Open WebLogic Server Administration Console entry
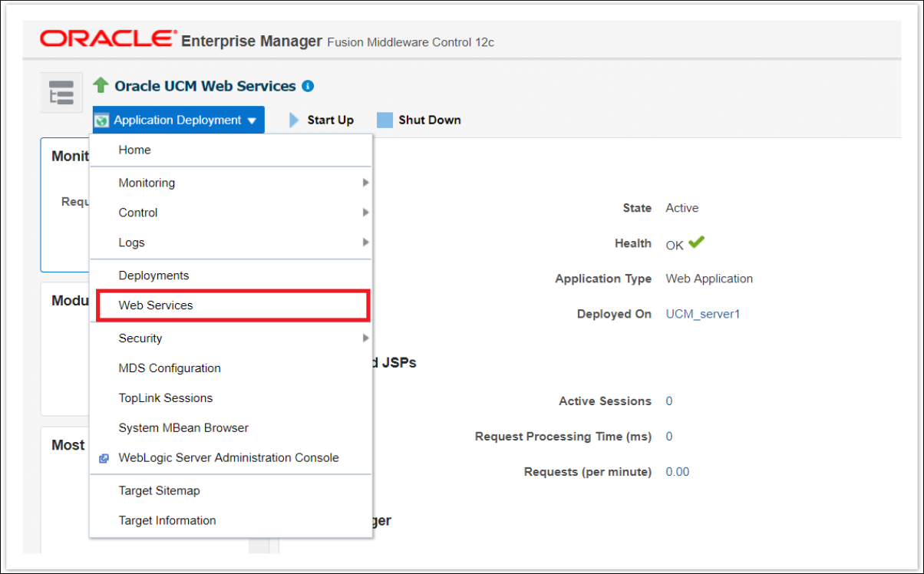Viewport: 924px width, 574px height. pos(231,458)
